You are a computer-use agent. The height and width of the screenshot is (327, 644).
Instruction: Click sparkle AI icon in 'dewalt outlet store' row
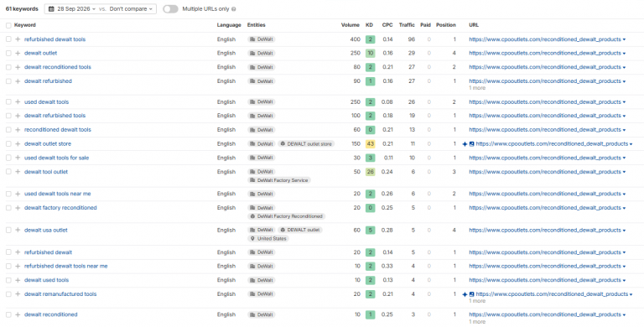tap(465, 144)
